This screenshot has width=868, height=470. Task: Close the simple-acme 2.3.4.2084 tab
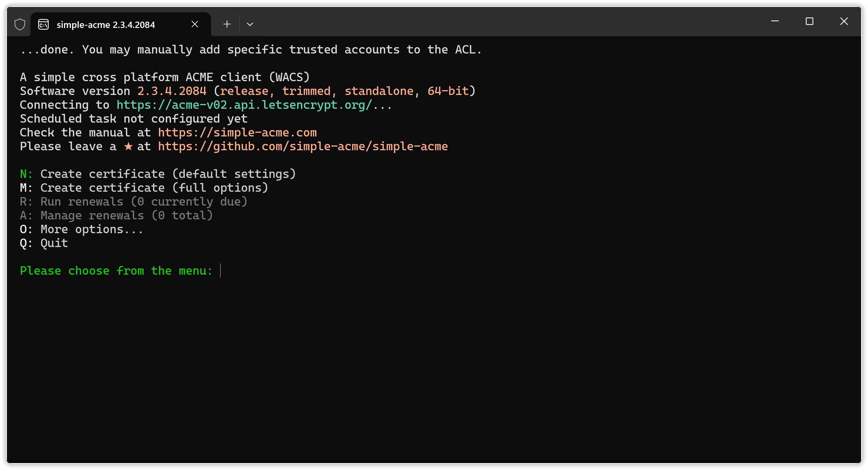click(195, 24)
